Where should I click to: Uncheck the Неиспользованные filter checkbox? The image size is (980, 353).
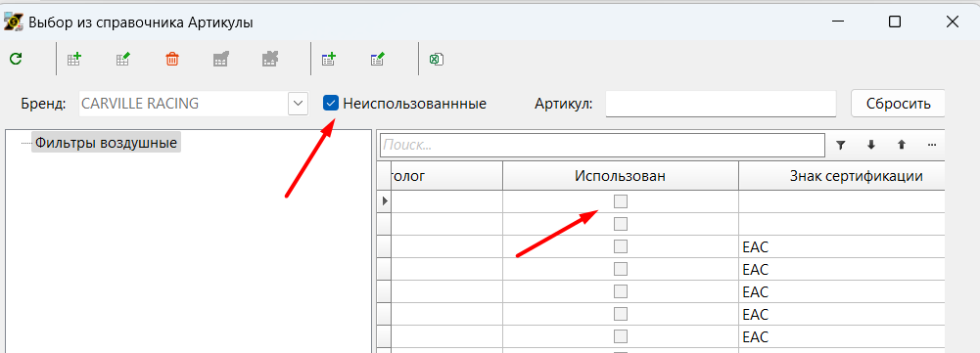pos(331,103)
